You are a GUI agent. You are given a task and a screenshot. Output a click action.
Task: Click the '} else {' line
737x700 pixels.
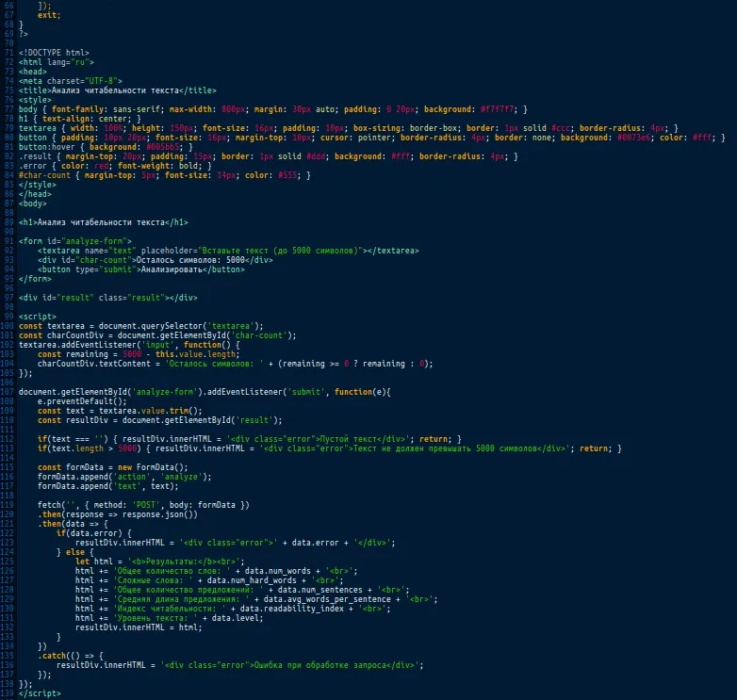tap(75, 552)
